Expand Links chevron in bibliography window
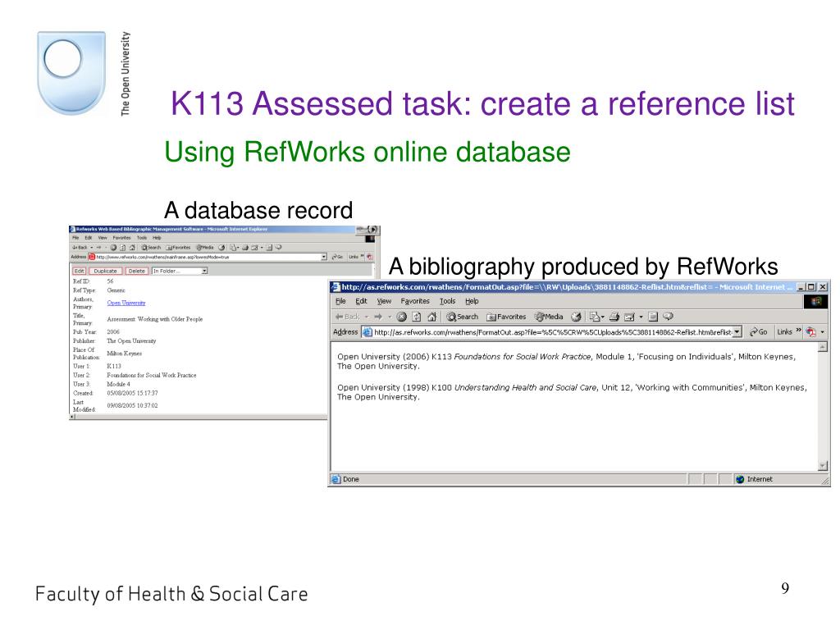The width and height of the screenshot is (840, 630). pos(798,331)
